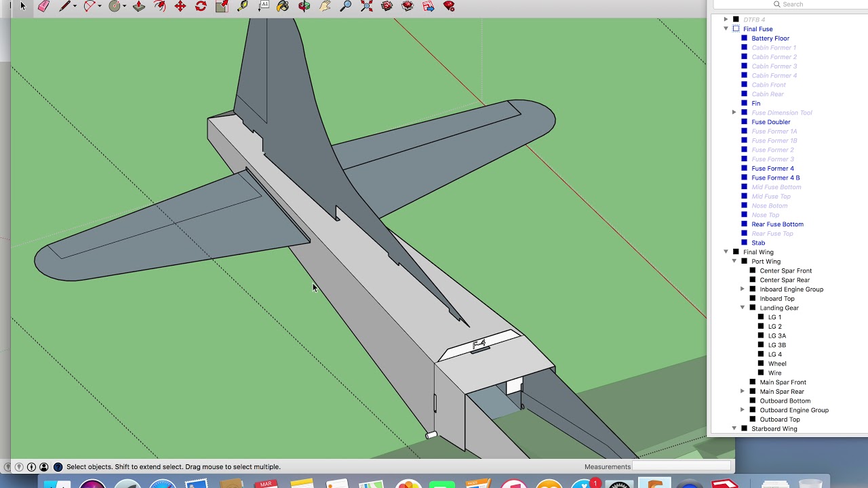Expand the Inboard Engine Group

[743, 289]
